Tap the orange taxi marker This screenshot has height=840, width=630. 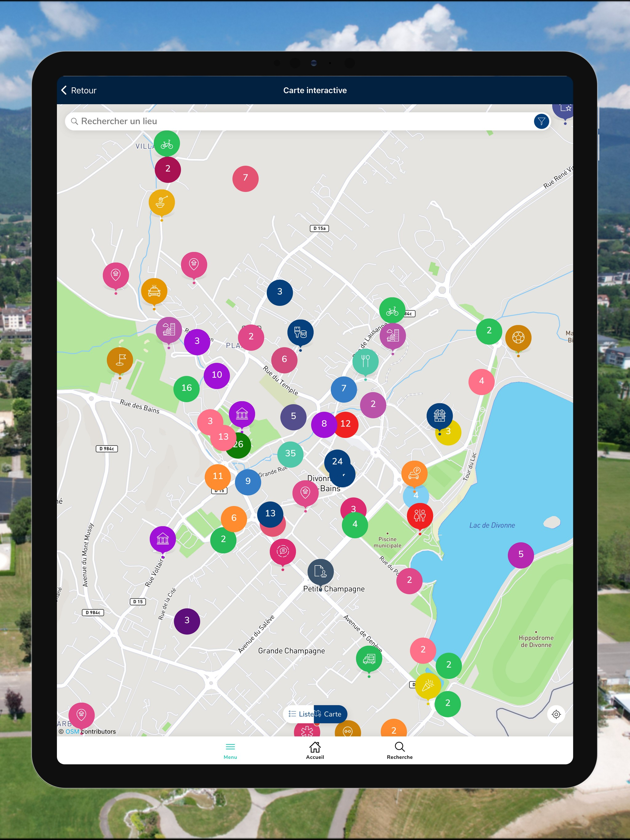154,292
